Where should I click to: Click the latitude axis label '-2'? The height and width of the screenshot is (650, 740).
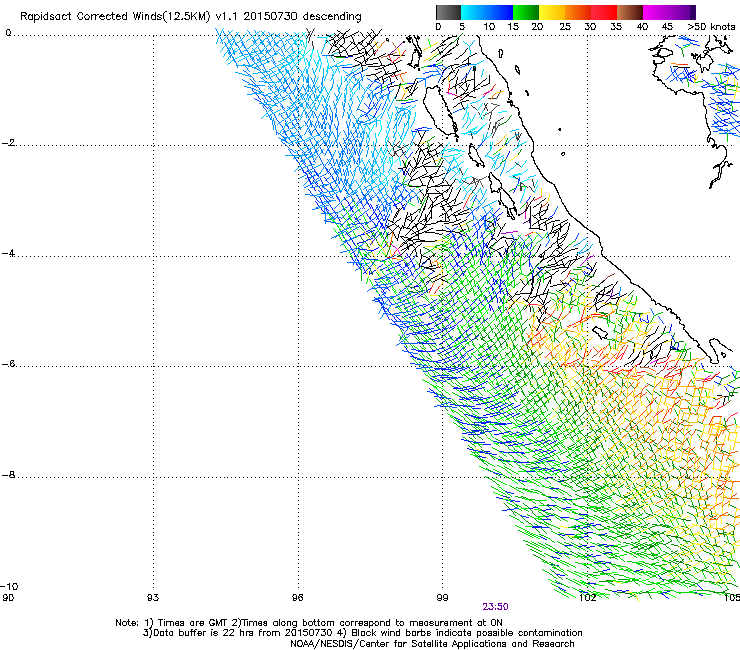pyautogui.click(x=9, y=143)
